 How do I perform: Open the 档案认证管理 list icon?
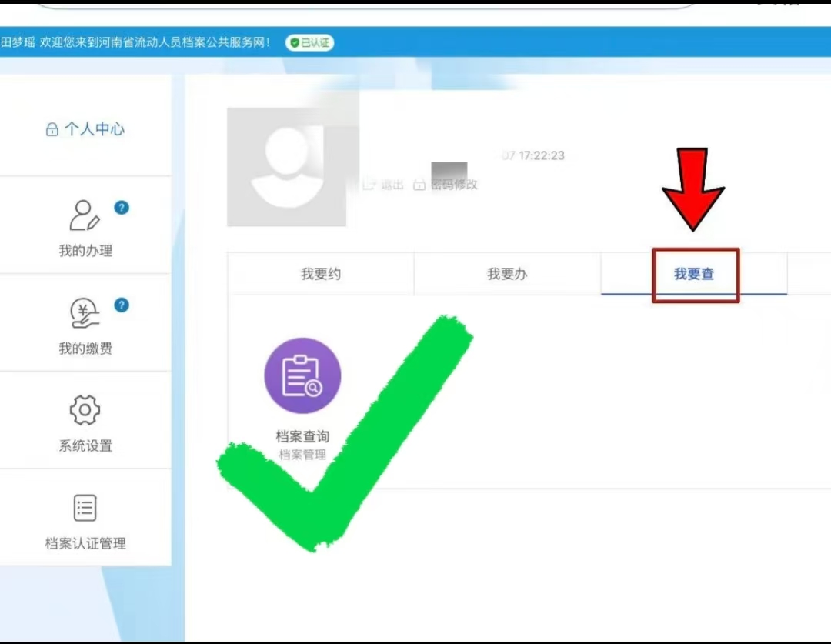coord(85,508)
